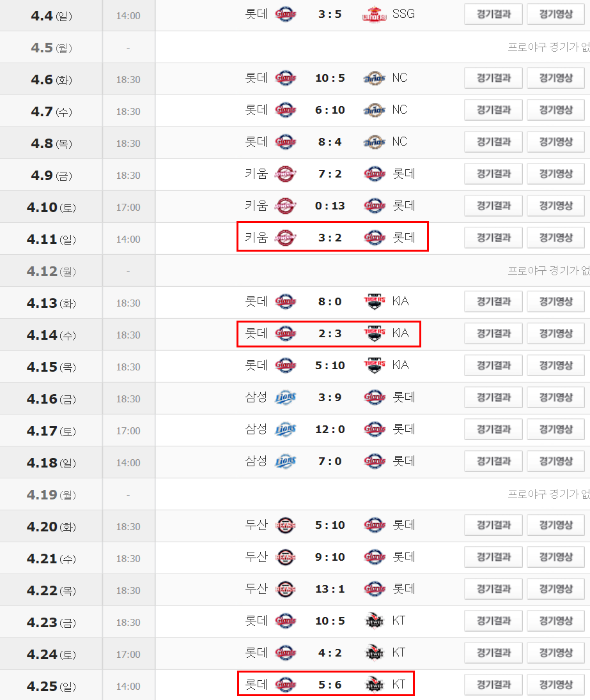
Task: Click KT Wiz logo in the 4.25 row
Action: (x=375, y=685)
